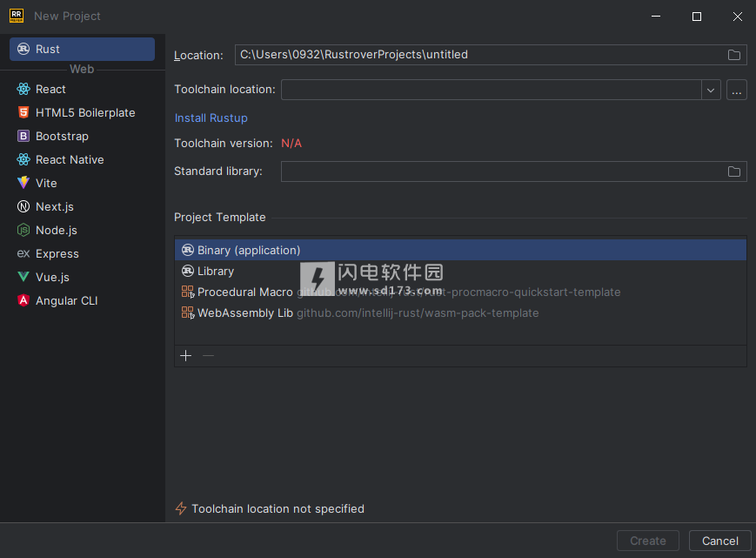Viewport: 756px width, 558px height.
Task: Select the Express generator
Action: (82, 253)
